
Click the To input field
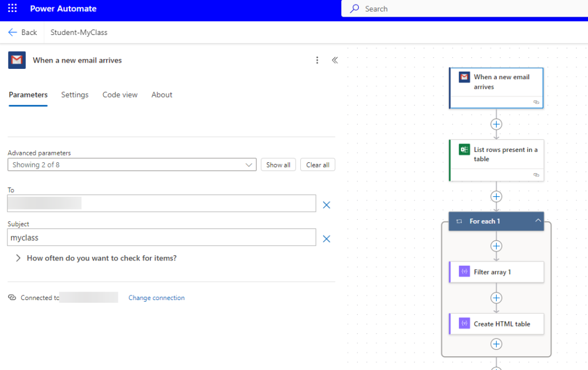click(161, 203)
